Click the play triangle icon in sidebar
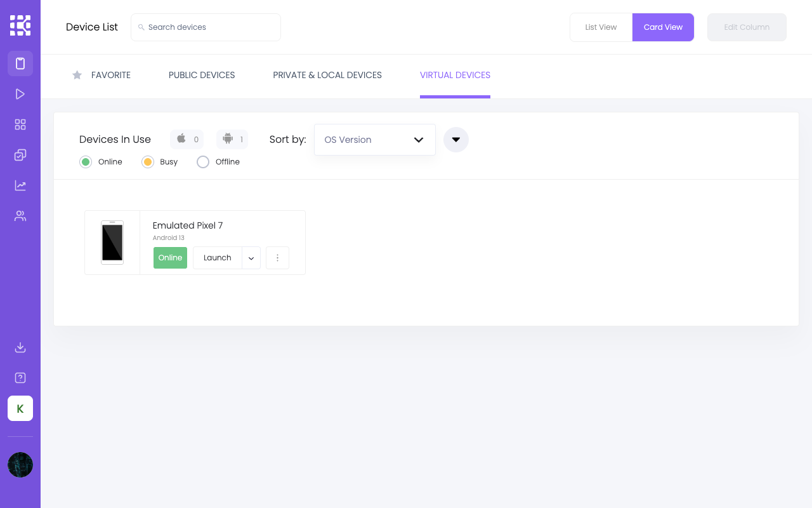This screenshot has height=508, width=812. [20, 94]
